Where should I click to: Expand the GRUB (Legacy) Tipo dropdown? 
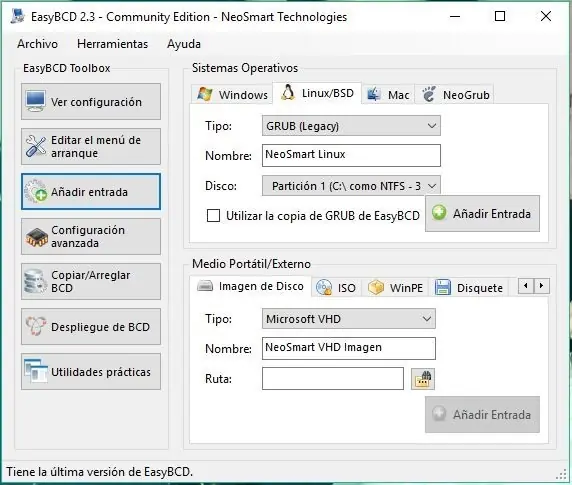coord(351,126)
